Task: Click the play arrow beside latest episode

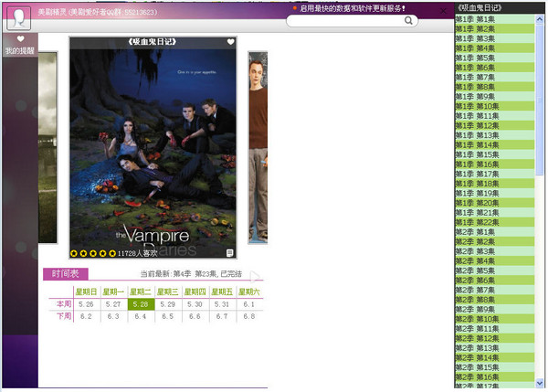Action: (x=257, y=274)
